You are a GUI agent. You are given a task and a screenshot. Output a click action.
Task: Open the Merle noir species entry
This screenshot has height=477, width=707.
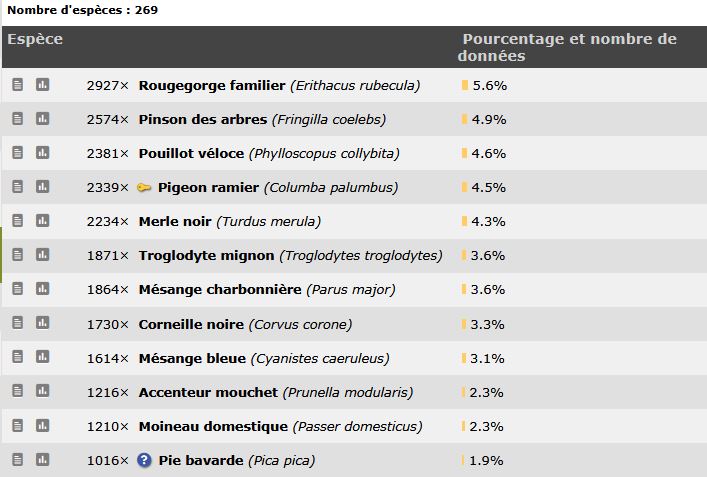(175, 221)
